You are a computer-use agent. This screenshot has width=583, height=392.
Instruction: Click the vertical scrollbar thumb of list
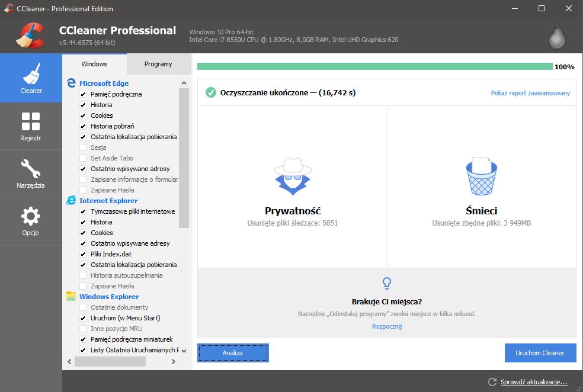[x=184, y=158]
